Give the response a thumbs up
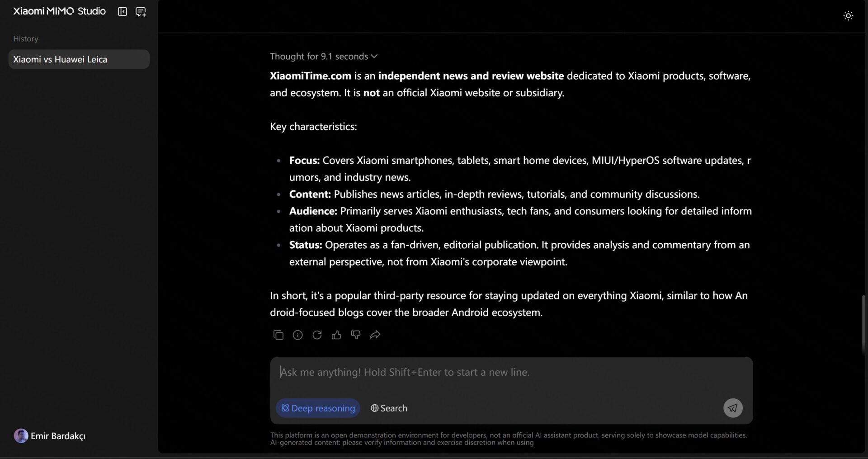This screenshot has height=459, width=868. point(336,335)
